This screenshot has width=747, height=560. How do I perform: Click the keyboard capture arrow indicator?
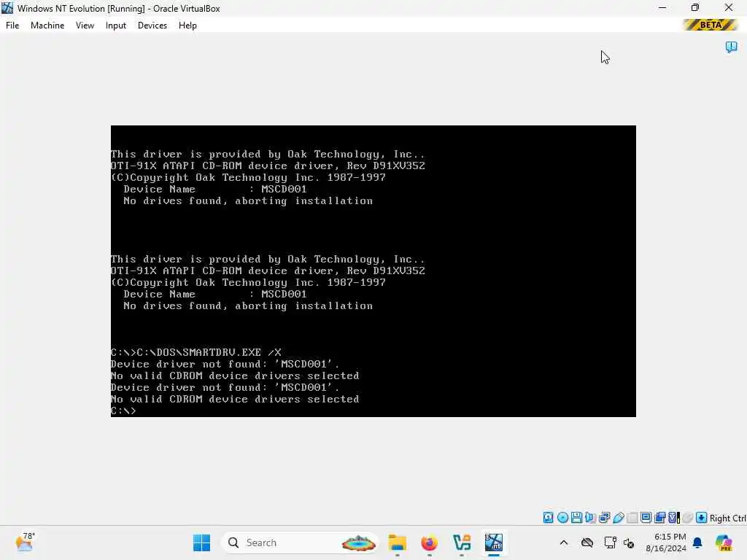pyautogui.click(x=701, y=518)
